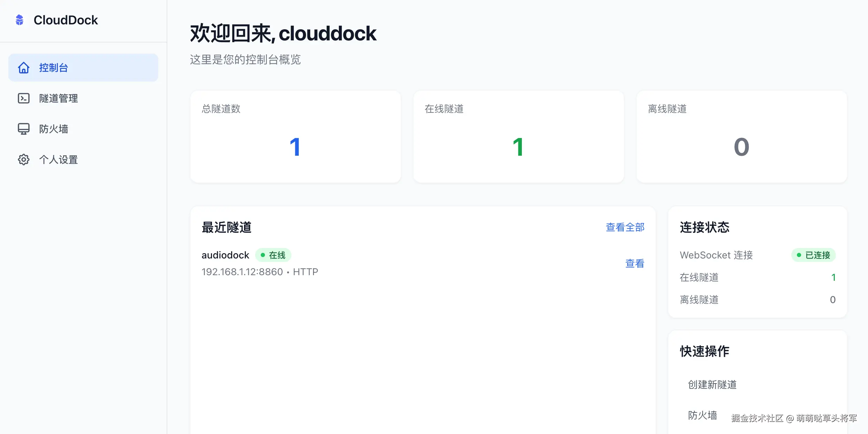Toggle the 在线 status badge on audiodock

coord(274,255)
